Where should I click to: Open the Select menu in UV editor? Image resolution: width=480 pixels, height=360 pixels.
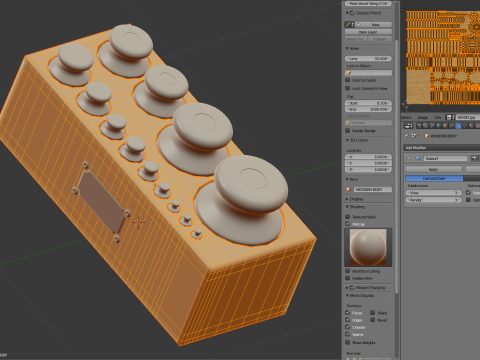406,117
